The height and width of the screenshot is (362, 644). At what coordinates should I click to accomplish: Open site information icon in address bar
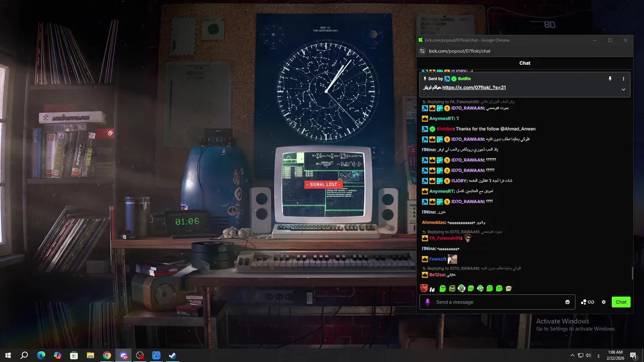(423, 51)
